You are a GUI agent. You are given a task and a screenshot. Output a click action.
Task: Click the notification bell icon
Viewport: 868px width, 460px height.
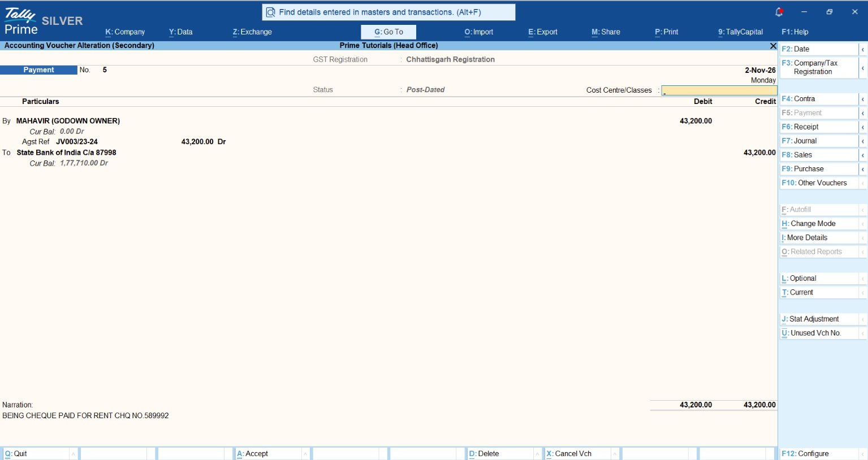(x=779, y=12)
